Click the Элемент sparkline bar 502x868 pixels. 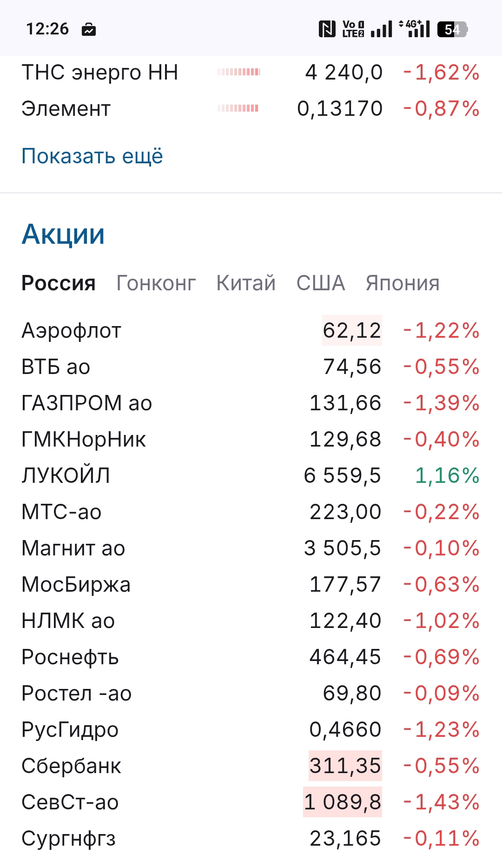tap(238, 108)
